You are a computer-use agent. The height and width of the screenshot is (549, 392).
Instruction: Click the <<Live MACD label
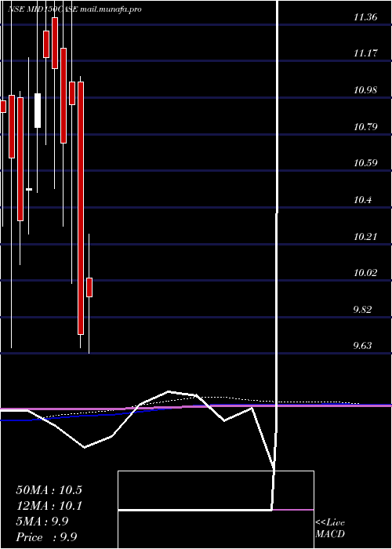330,529
